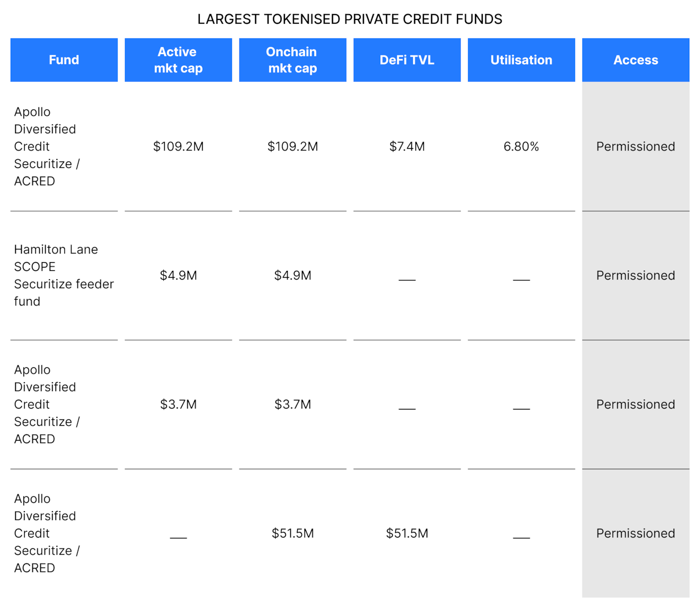Select the $3.7M Active mkt cap cell

point(178,404)
